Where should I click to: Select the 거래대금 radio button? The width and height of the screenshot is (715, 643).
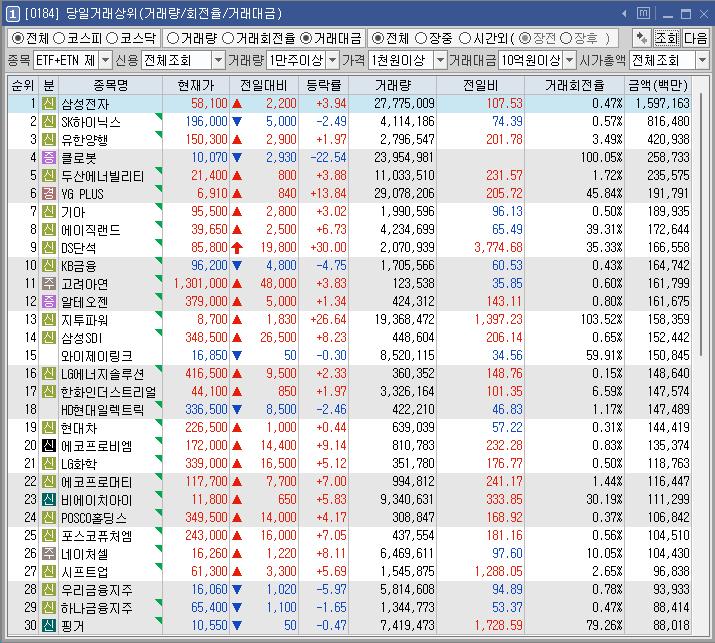pyautogui.click(x=306, y=38)
